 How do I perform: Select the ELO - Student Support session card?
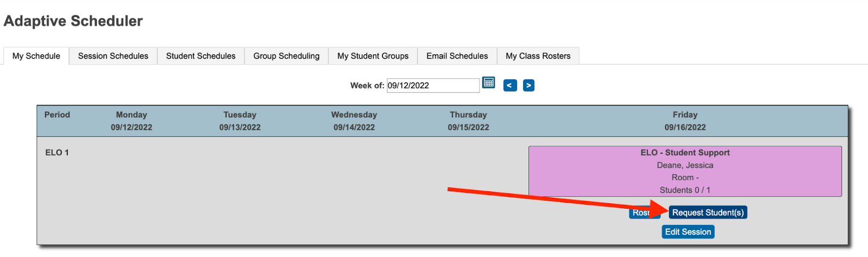(685, 171)
